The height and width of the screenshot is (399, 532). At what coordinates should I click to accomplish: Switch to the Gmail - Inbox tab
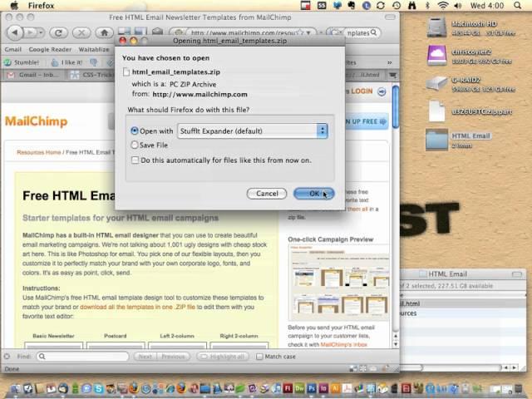coord(33,75)
